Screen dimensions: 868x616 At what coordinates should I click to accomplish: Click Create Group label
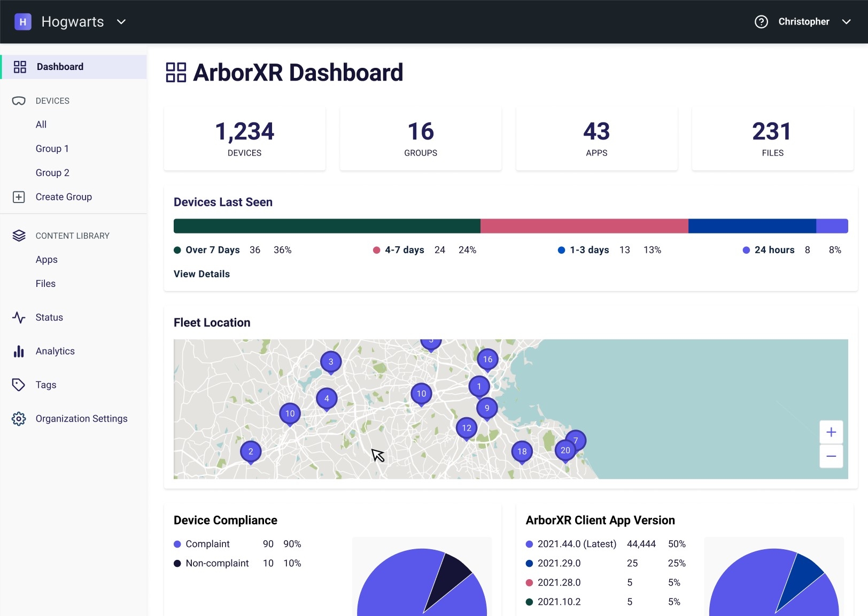[x=64, y=197]
